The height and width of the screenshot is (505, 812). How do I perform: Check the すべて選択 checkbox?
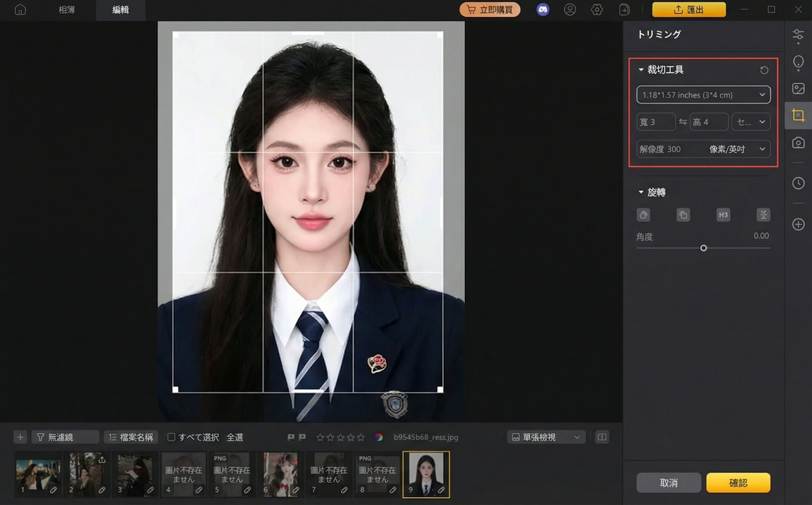coord(171,437)
